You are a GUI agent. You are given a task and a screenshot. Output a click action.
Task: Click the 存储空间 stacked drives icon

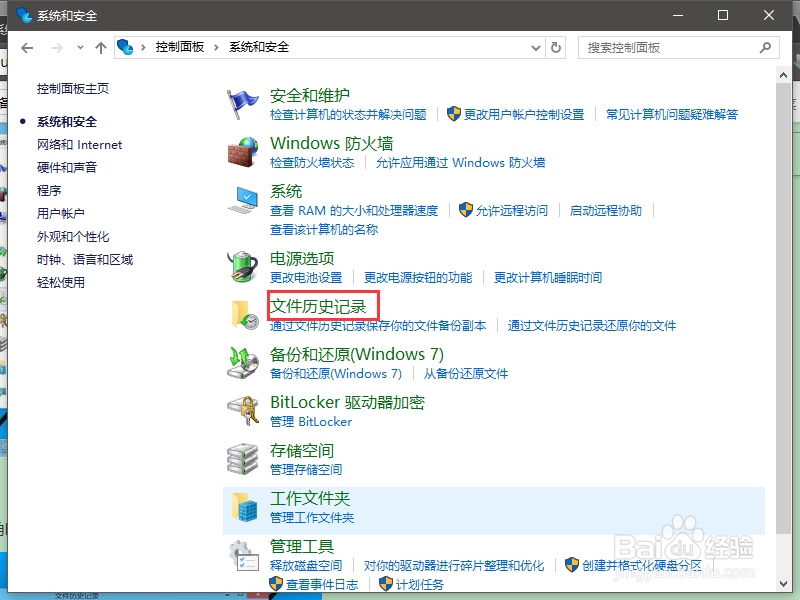click(x=243, y=459)
